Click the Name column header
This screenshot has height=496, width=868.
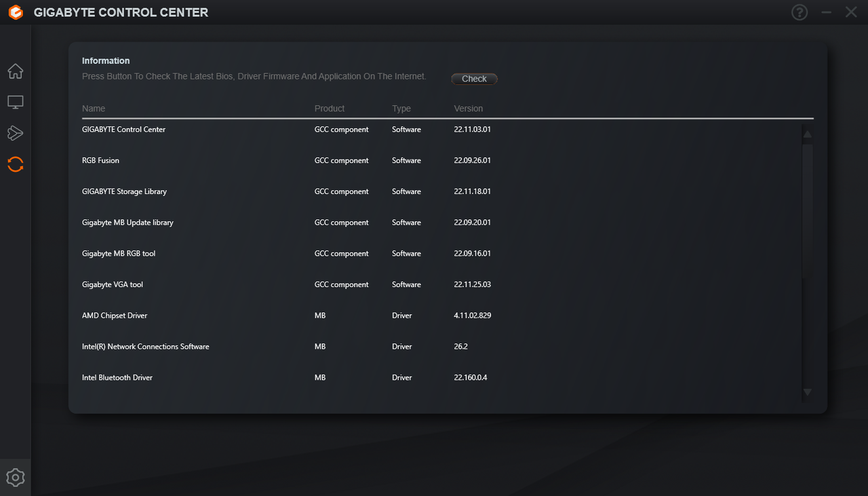click(x=94, y=109)
